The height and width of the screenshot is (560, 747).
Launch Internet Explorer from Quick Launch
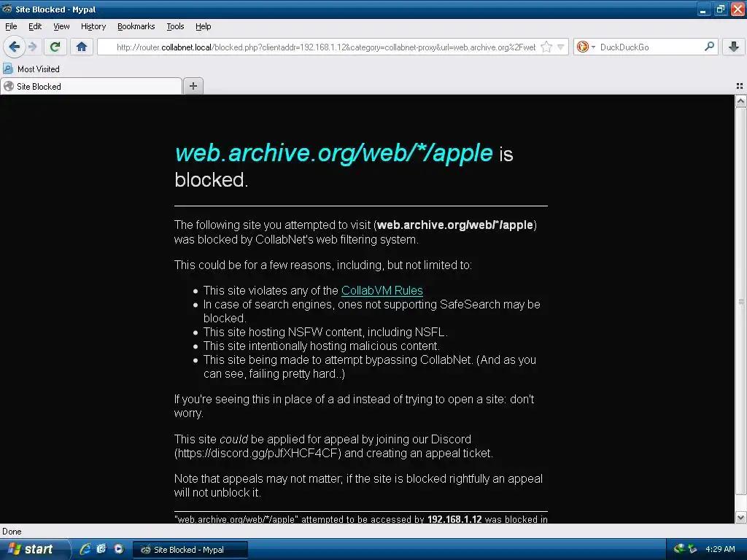[x=85, y=549]
